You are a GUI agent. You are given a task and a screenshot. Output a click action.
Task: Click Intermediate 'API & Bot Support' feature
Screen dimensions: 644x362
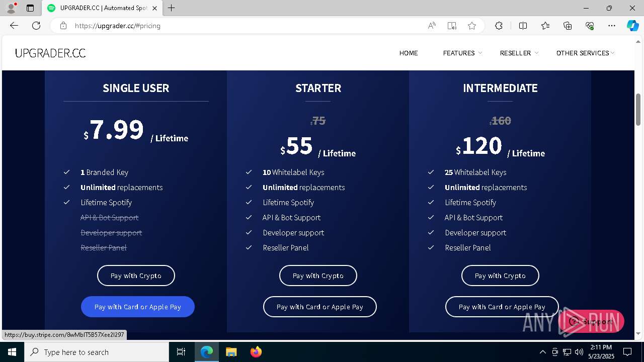(x=473, y=217)
